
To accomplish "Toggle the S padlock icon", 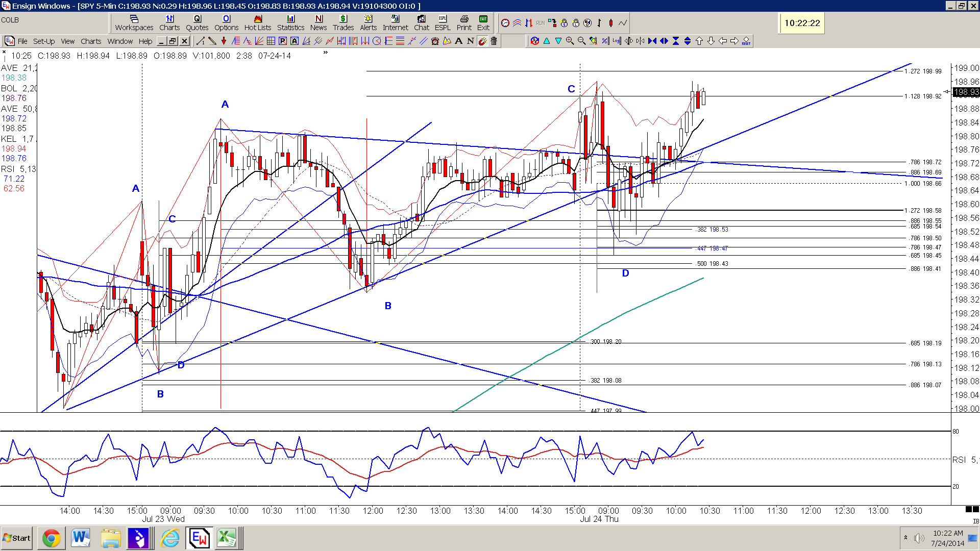I will coord(564,23).
